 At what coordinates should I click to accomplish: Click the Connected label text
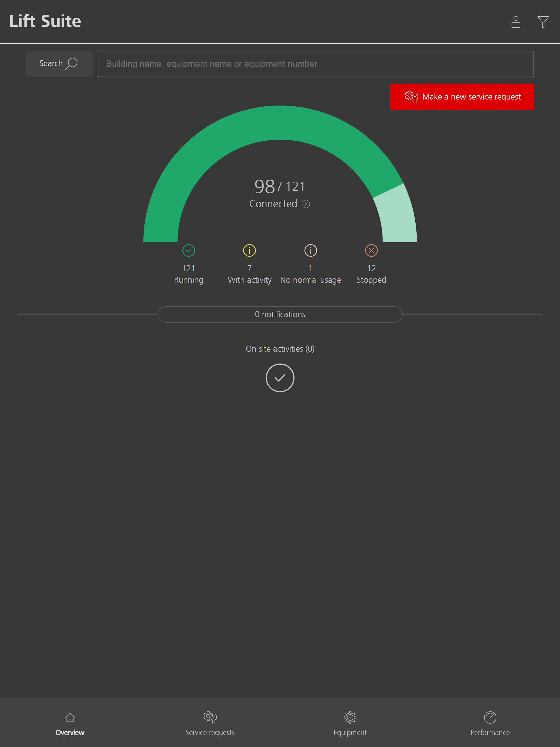click(273, 204)
